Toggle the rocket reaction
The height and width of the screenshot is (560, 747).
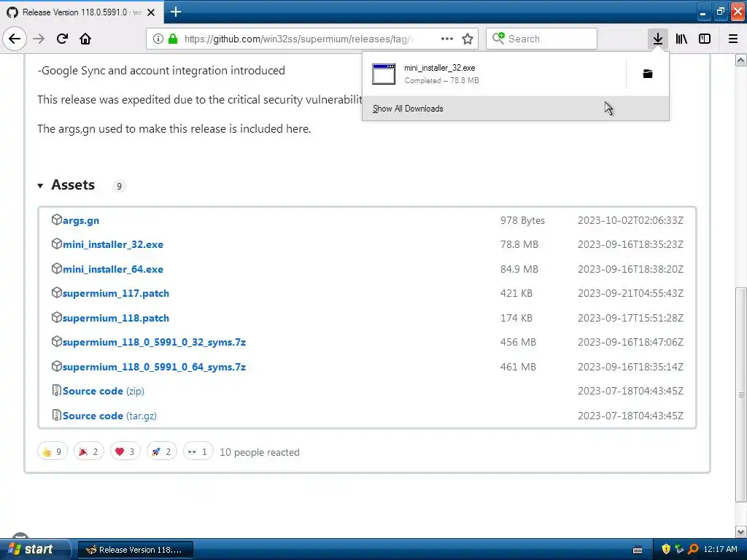pyautogui.click(x=162, y=451)
